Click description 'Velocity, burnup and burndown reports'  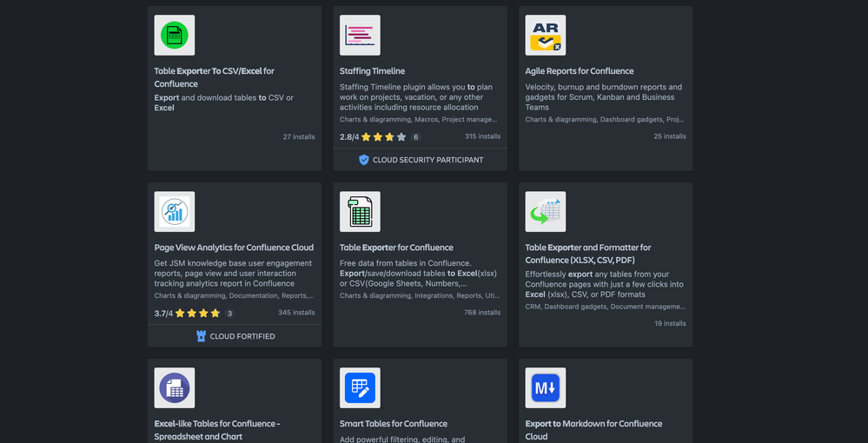[x=604, y=97]
